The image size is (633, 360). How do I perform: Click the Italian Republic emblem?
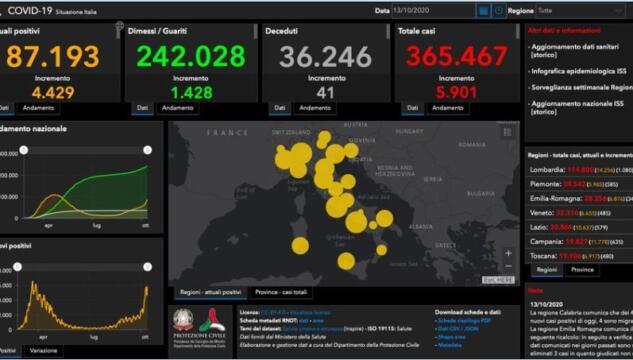click(183, 320)
